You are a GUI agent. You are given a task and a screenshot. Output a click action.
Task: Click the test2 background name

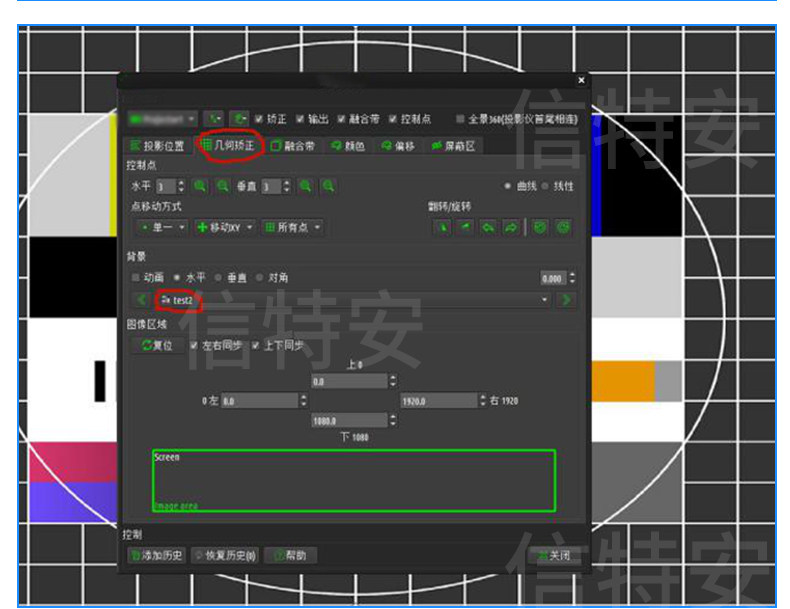(183, 301)
